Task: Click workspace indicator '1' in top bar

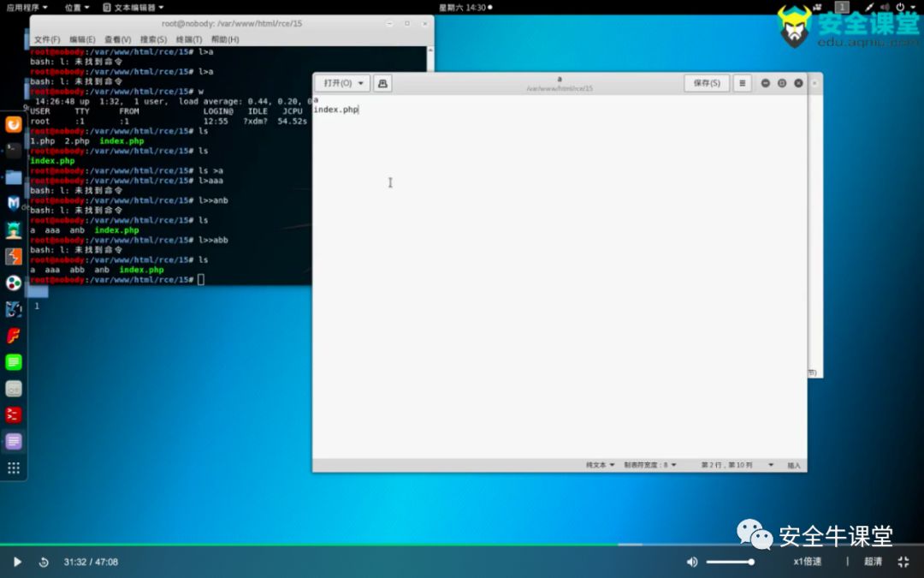Action: (842, 7)
